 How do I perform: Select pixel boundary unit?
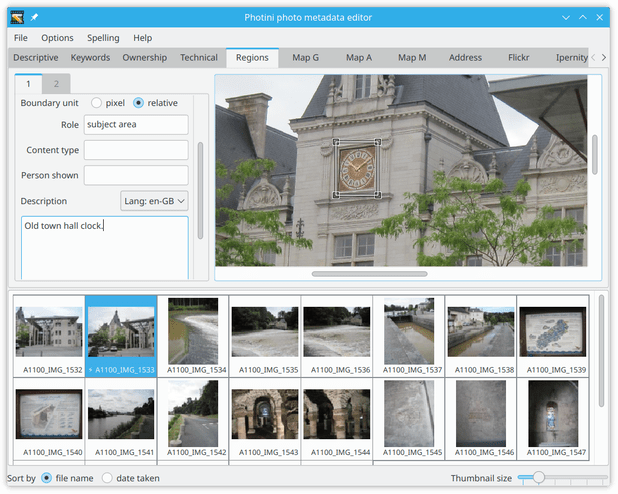96,103
